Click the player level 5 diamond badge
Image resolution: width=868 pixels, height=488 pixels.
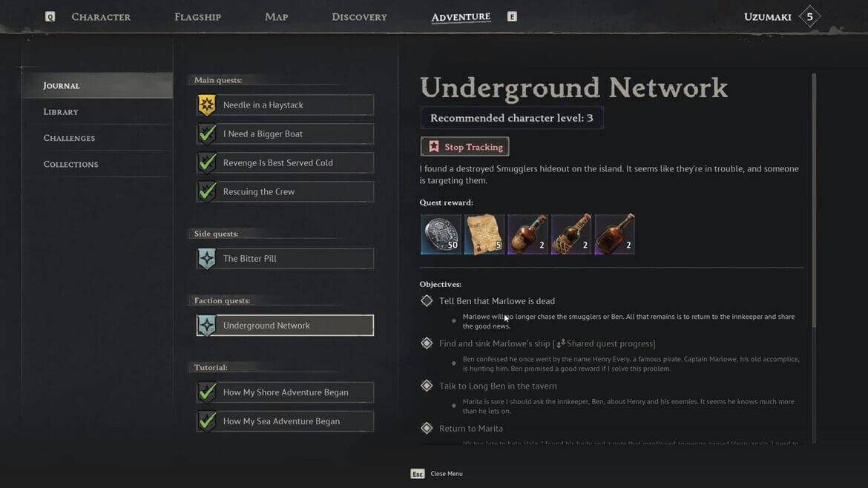(809, 16)
